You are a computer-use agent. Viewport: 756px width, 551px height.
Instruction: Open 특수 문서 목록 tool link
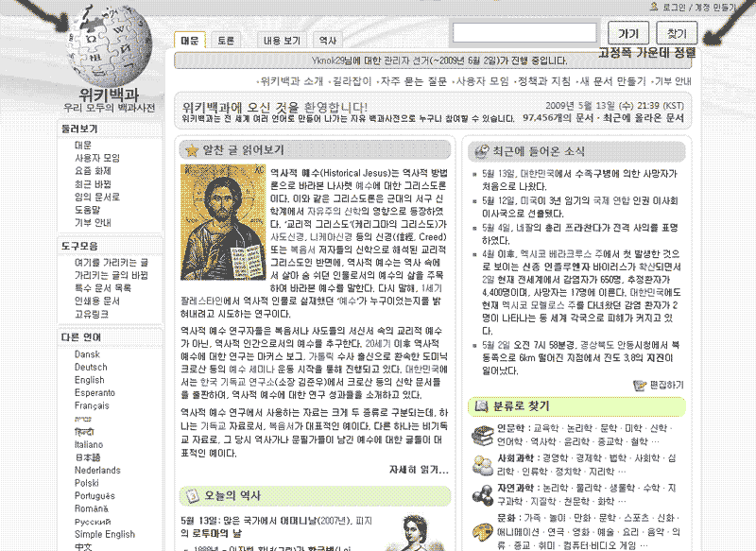103,288
